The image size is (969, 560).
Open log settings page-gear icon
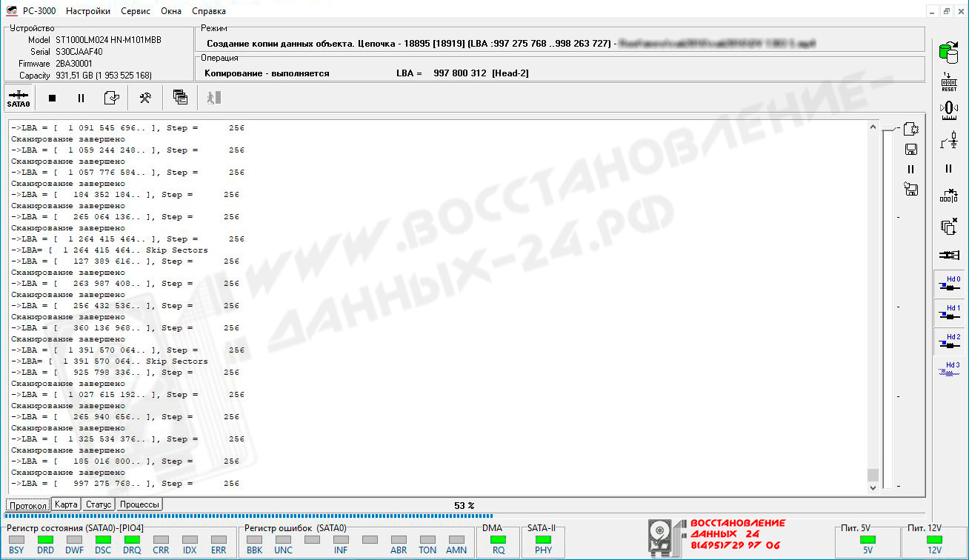pyautogui.click(x=911, y=129)
